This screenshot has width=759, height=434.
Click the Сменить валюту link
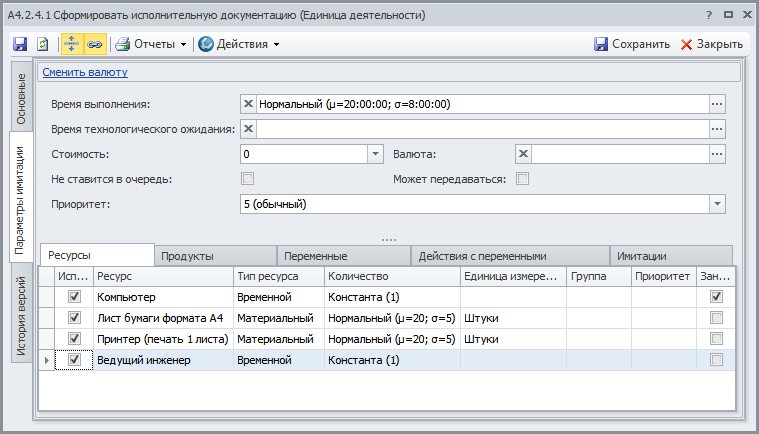(x=85, y=72)
